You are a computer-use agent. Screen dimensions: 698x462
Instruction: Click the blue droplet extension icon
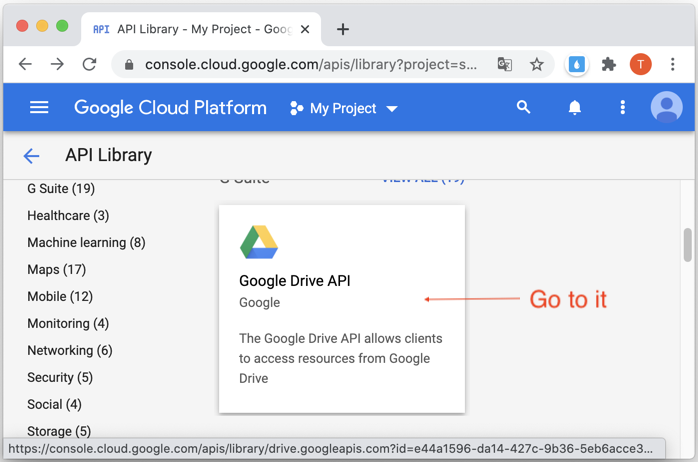[x=576, y=65]
